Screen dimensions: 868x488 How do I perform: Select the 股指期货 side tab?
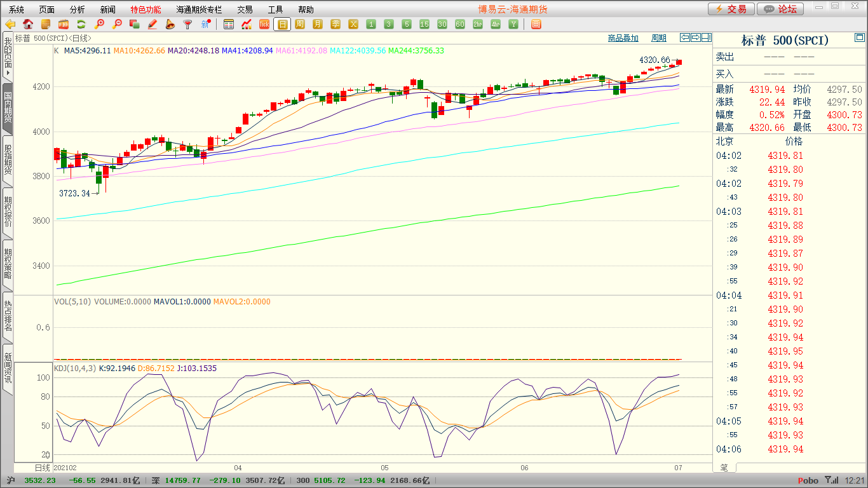(8, 160)
